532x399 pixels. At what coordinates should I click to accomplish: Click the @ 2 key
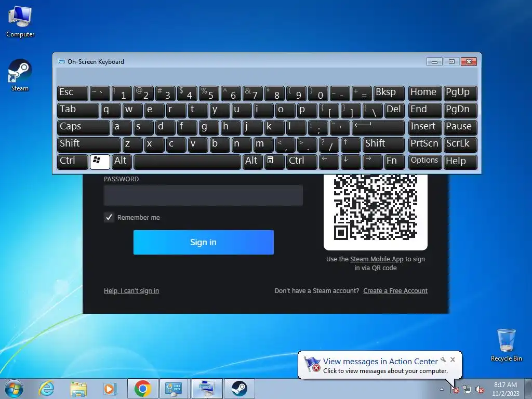click(143, 94)
